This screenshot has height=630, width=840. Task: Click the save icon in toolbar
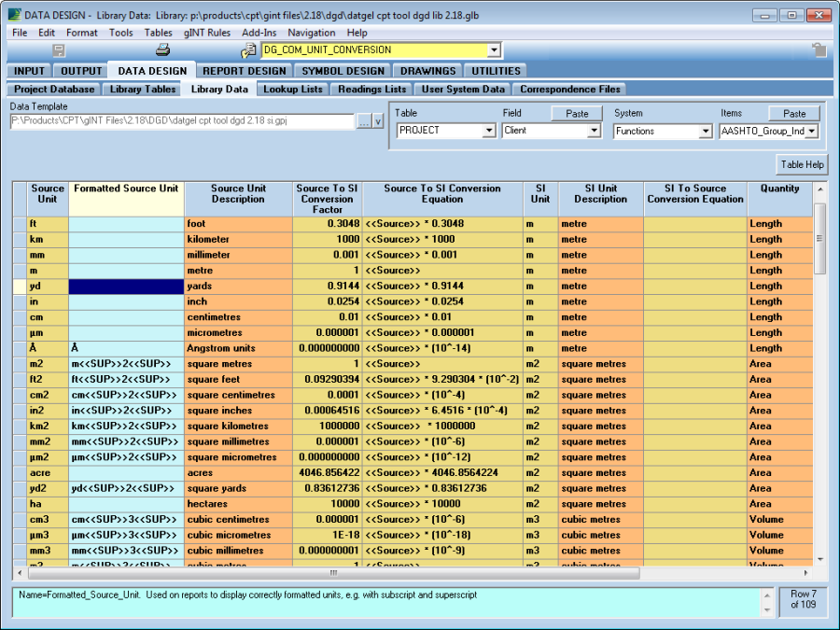pos(59,50)
